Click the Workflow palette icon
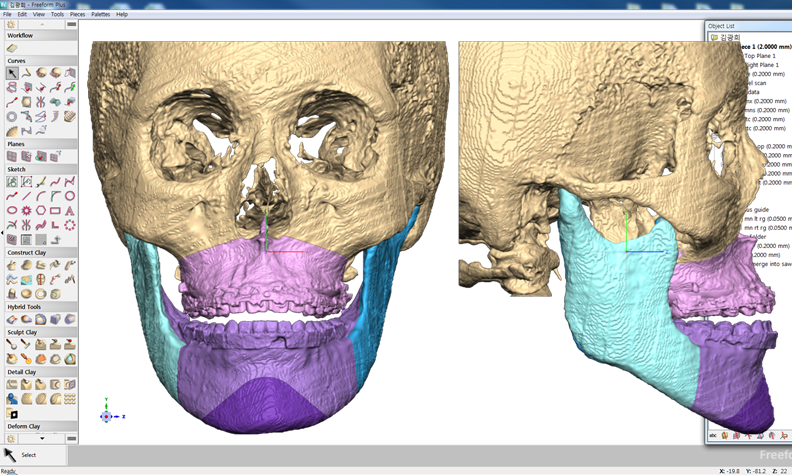The image size is (792, 475). pyautogui.click(x=12, y=48)
